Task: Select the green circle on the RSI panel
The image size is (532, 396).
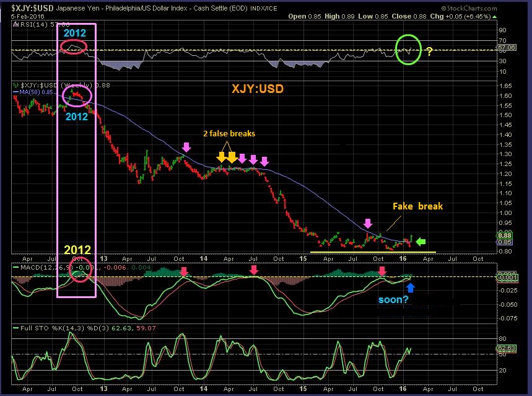Action: [x=408, y=49]
